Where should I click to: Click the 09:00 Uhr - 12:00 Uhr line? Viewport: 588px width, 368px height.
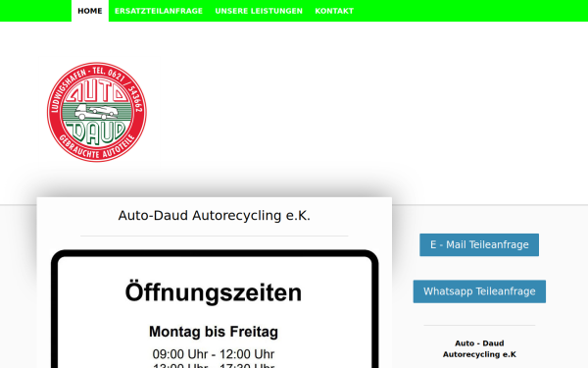(x=214, y=354)
